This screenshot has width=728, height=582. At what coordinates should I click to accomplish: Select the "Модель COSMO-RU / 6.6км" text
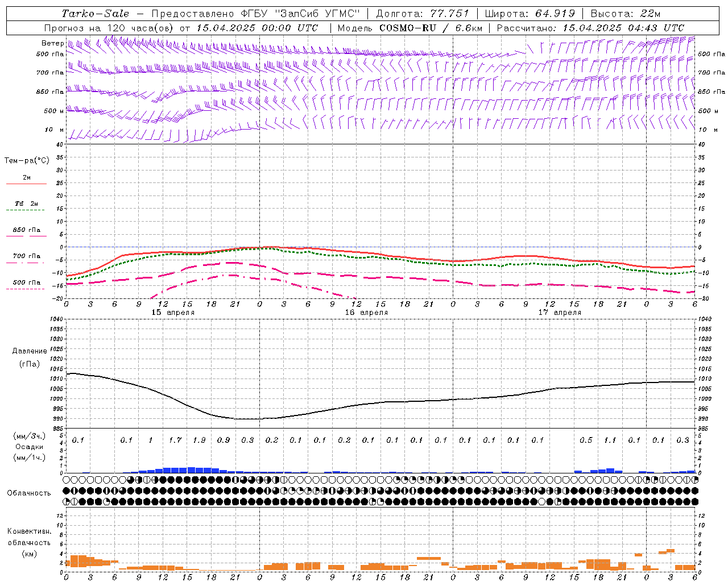409,28
